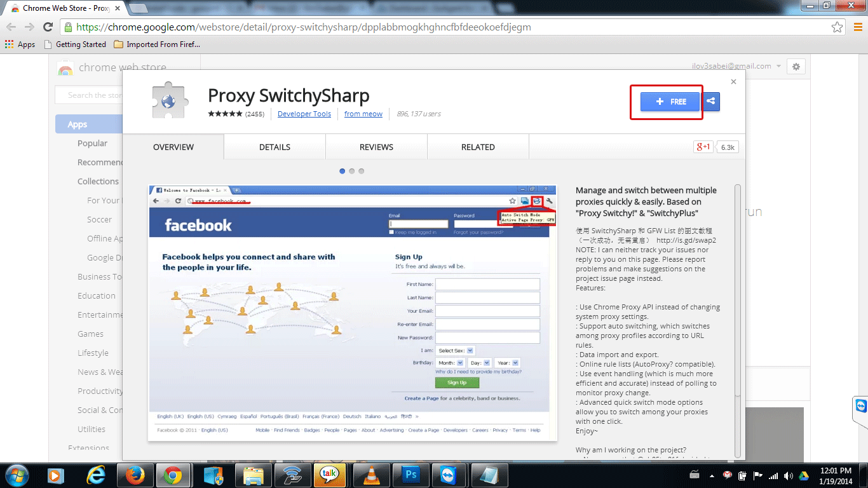Screen dimensions: 868x488
Task: Launch Internet Explorer from the taskbar
Action: (x=96, y=475)
